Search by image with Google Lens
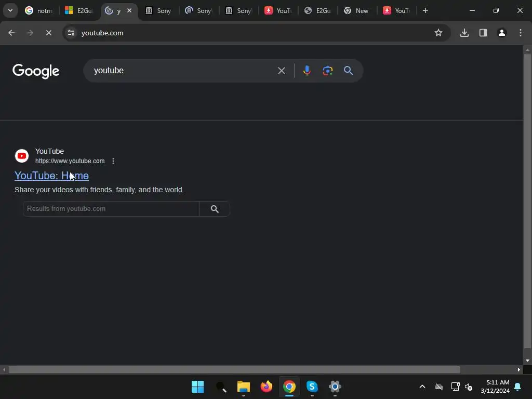 tap(327, 71)
